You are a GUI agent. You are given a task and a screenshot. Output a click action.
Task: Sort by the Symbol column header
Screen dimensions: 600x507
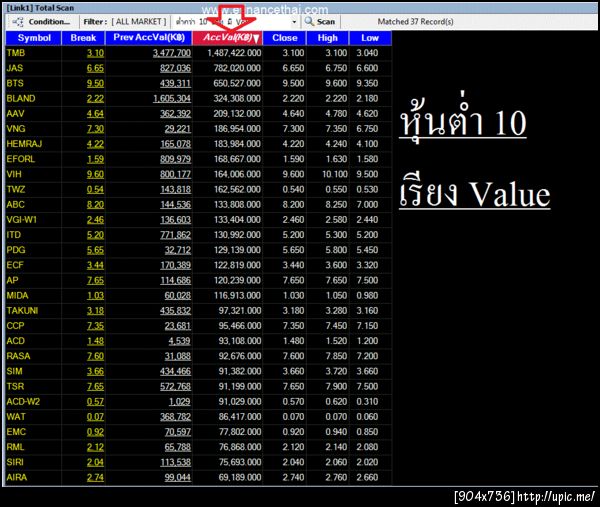[34, 38]
